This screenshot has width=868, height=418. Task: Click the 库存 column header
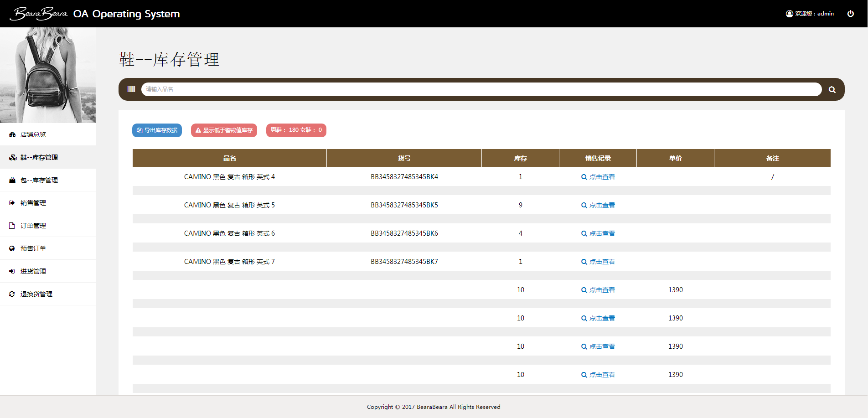[520, 158]
